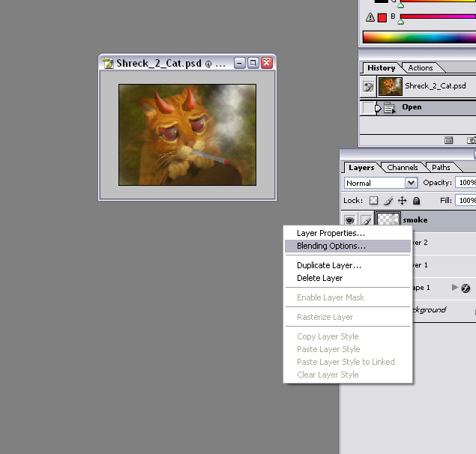The height and width of the screenshot is (454, 476).
Task: Click the out-of-gamut warning triangle icon
Action: pyautogui.click(x=370, y=17)
